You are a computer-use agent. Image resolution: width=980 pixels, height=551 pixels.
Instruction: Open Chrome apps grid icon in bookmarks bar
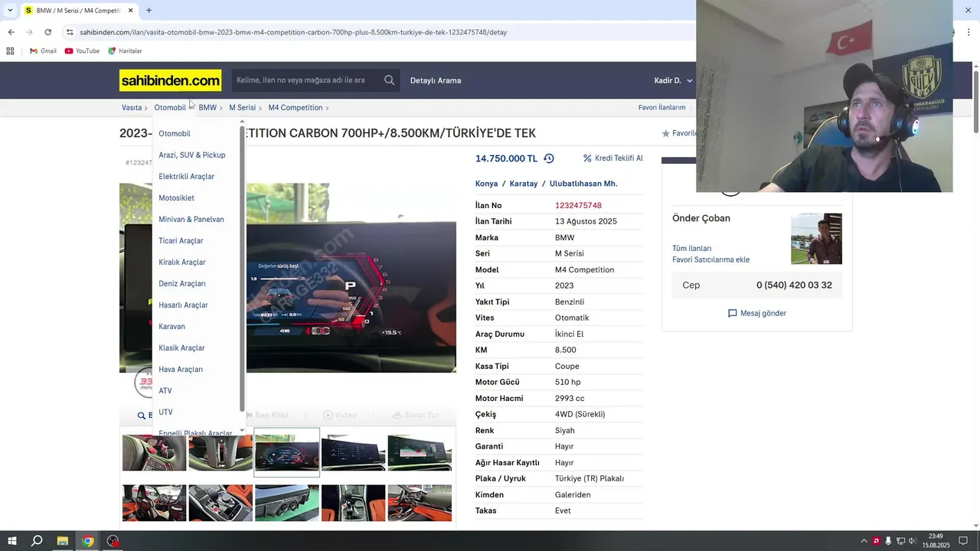tap(10, 51)
